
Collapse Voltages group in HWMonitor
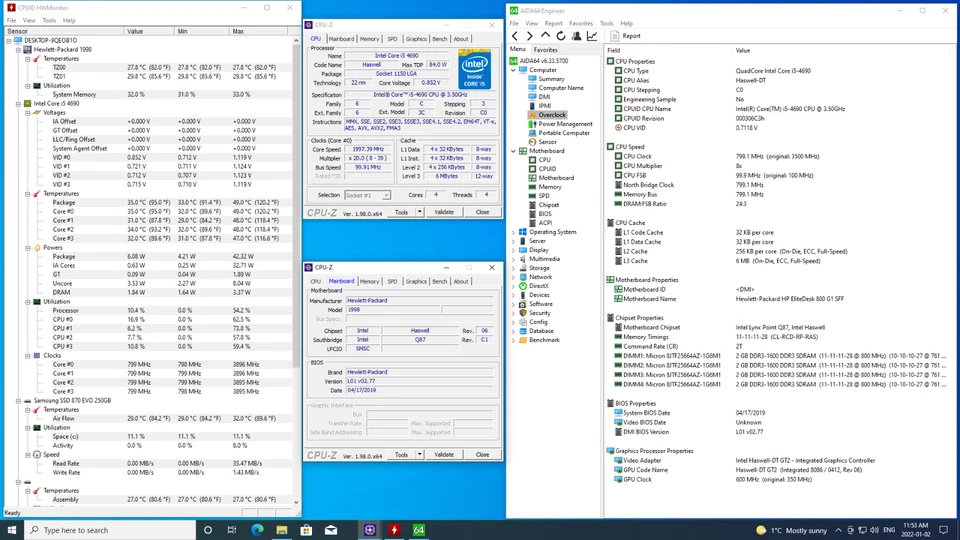tap(28, 113)
